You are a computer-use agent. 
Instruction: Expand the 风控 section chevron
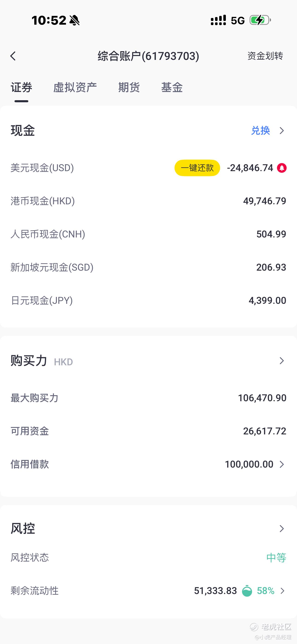tap(282, 529)
